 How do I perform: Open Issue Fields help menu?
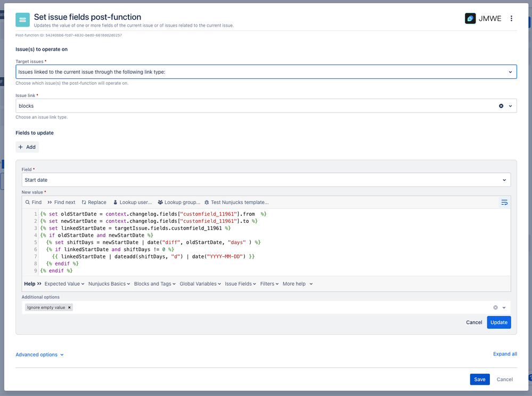pyautogui.click(x=240, y=284)
